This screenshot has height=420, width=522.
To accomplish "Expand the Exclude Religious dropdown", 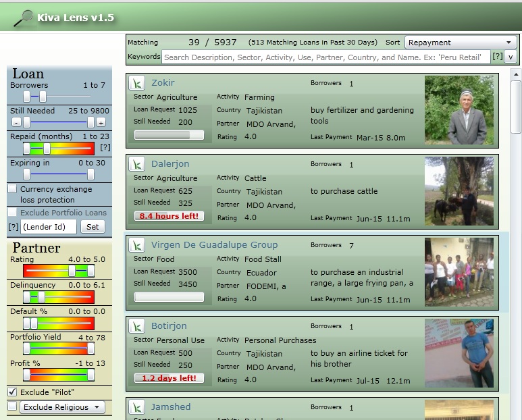I will [62, 407].
